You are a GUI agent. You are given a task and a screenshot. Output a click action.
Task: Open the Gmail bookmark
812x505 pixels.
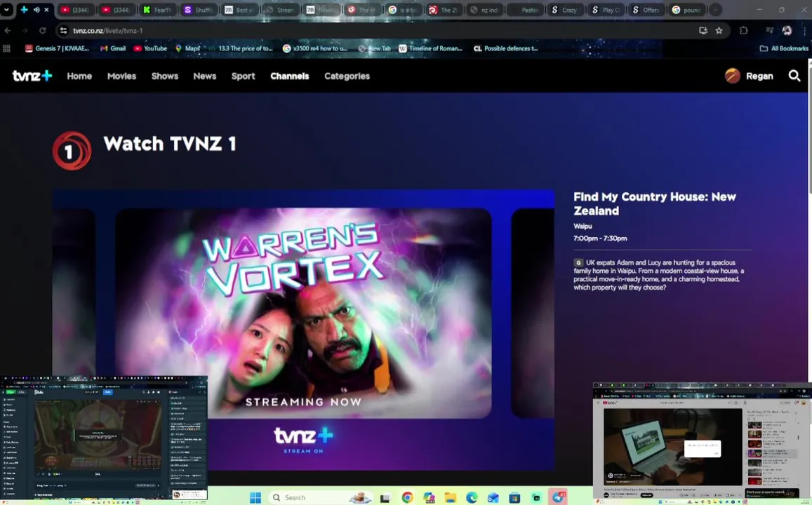pos(113,48)
